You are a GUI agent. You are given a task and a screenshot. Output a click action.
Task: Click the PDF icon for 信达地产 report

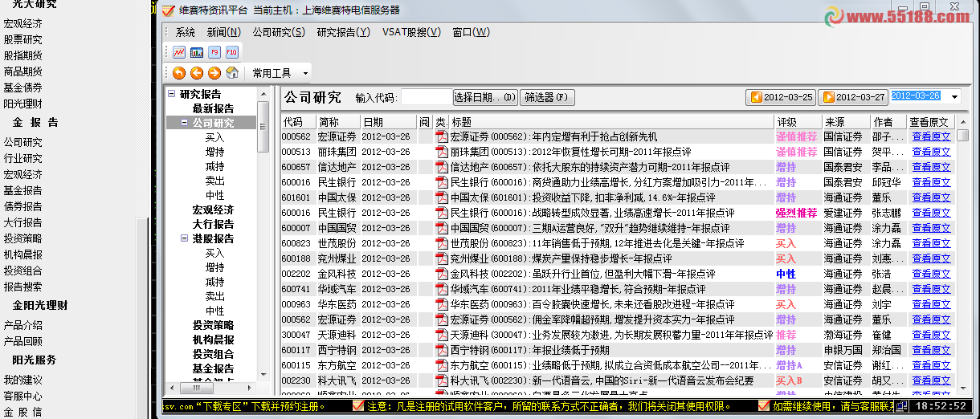coord(441,167)
